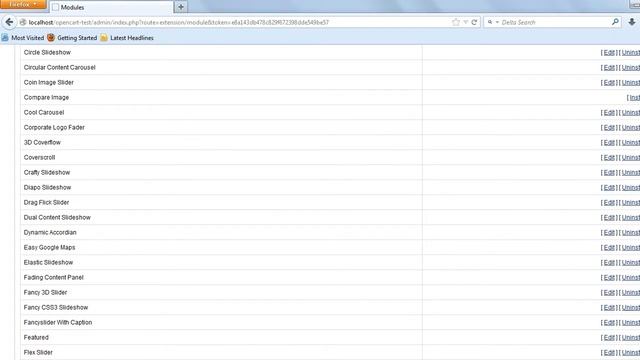Viewport: 640px width, 360px height.
Task: Open Getting Started bookmark
Action: (x=72, y=38)
